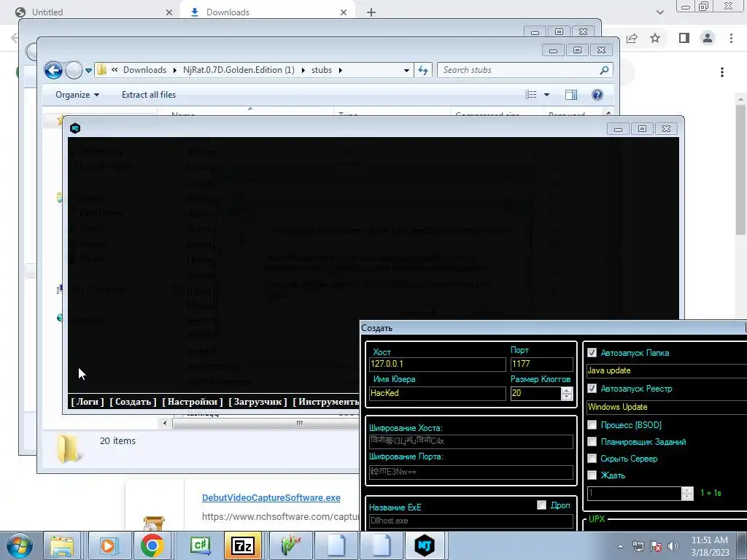This screenshot has height=560, width=747.
Task: Click the NJ logo in window title bar
Action: [75, 128]
